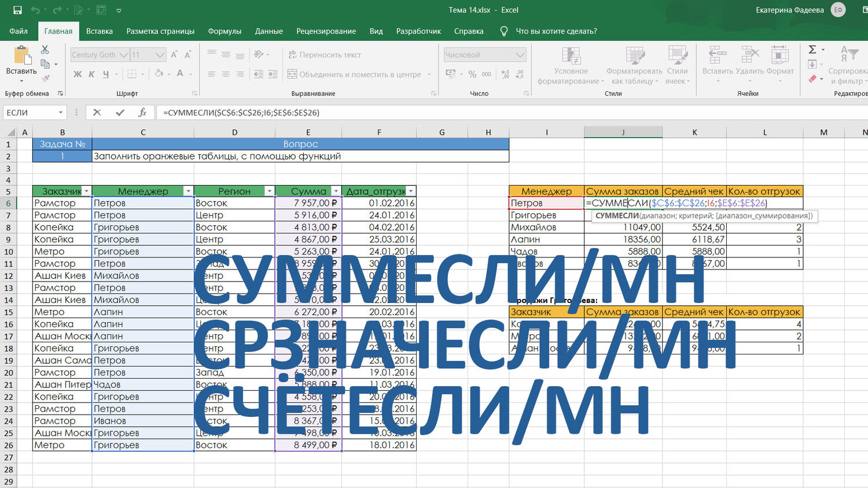Open the Century Goth font name dropdown
The image size is (868, 488).
tap(123, 55)
